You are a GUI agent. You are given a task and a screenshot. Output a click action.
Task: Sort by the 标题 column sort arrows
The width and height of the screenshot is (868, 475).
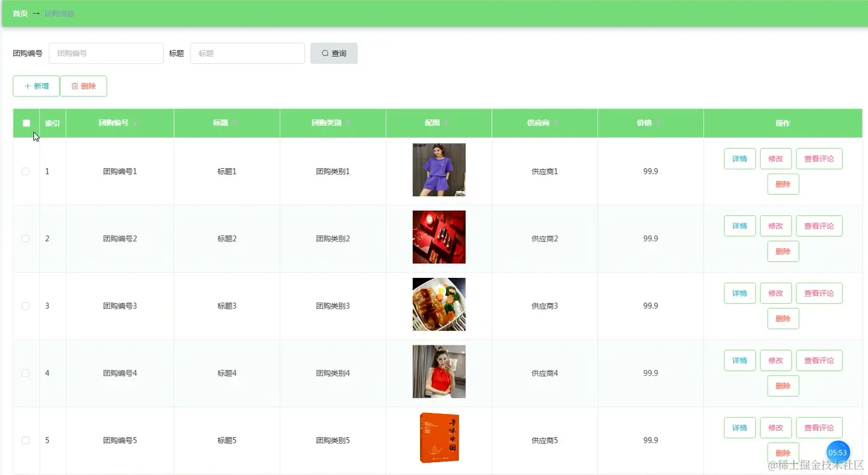pos(234,123)
